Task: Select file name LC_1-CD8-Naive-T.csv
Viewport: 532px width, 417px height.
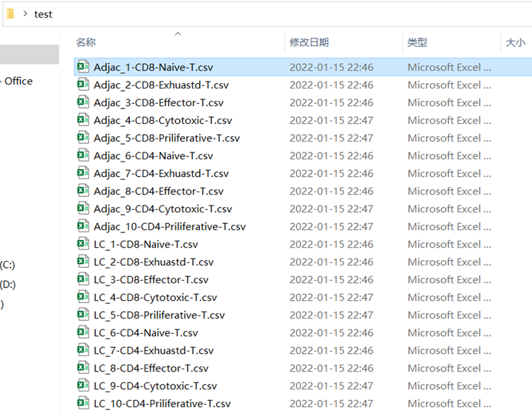Action: point(146,244)
